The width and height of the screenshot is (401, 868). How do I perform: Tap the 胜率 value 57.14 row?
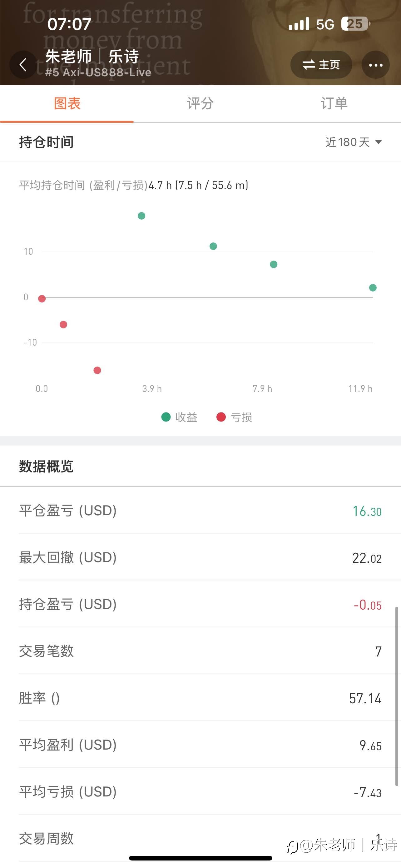coord(200,698)
